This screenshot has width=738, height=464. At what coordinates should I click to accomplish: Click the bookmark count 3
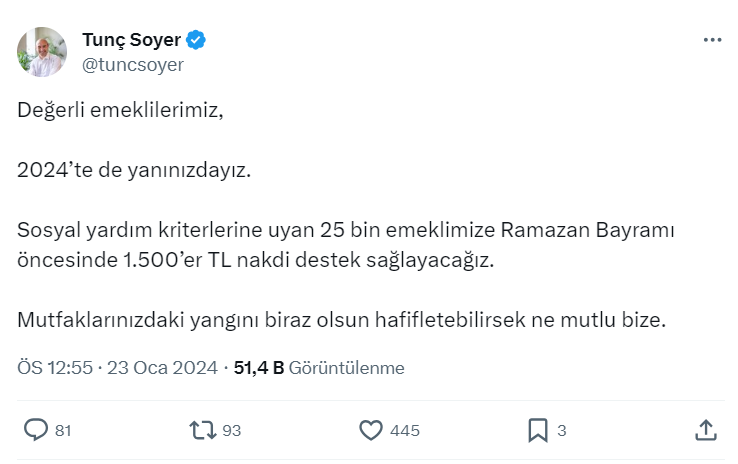click(x=562, y=431)
